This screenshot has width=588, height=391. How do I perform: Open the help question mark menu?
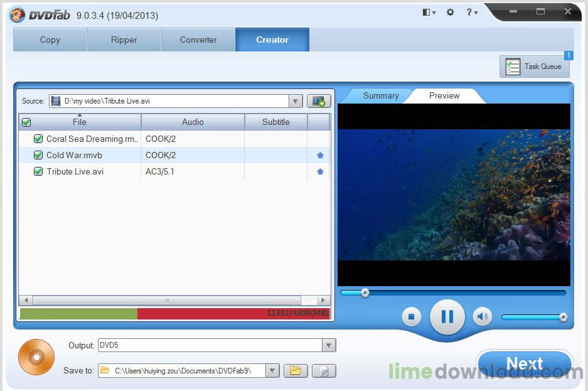(472, 13)
